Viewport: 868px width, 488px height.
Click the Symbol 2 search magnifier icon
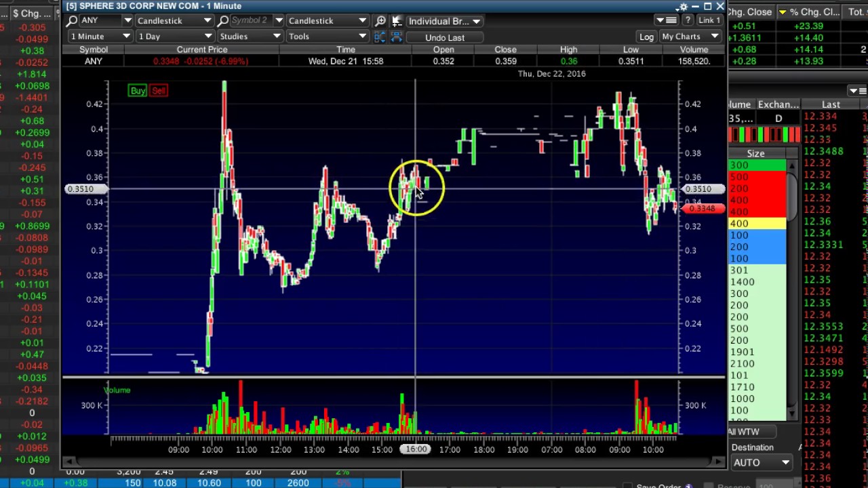click(223, 21)
